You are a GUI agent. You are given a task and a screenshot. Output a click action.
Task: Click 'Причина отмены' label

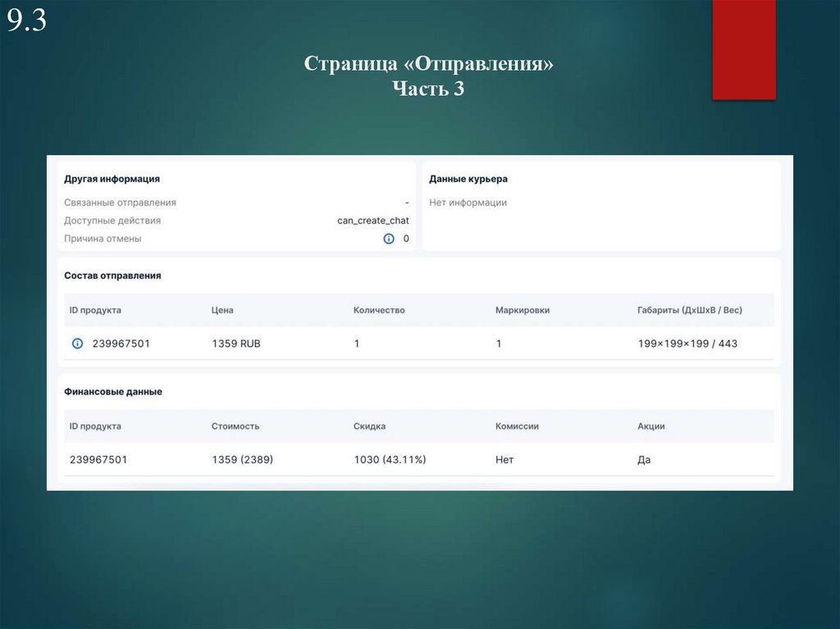[103, 239]
